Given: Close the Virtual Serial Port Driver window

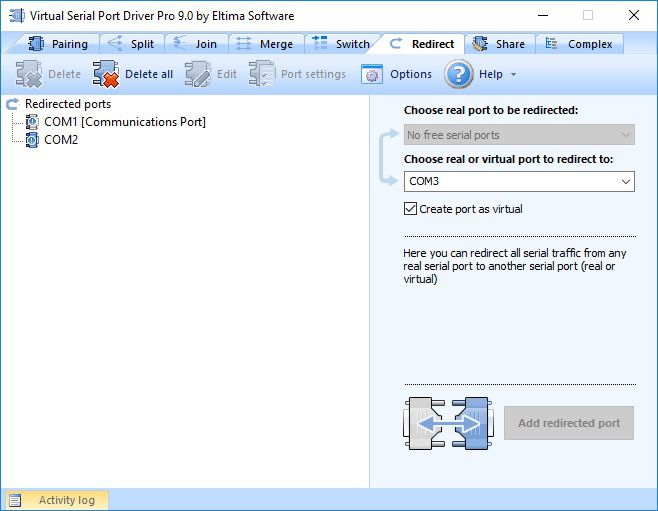Looking at the screenshot, I should click(634, 16).
